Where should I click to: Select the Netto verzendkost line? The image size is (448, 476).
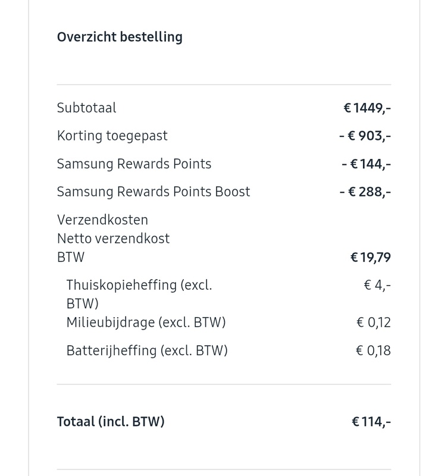click(113, 239)
